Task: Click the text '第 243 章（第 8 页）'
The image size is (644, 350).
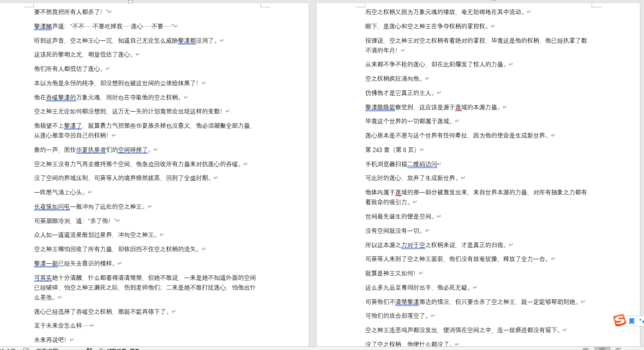Action: (x=392, y=150)
